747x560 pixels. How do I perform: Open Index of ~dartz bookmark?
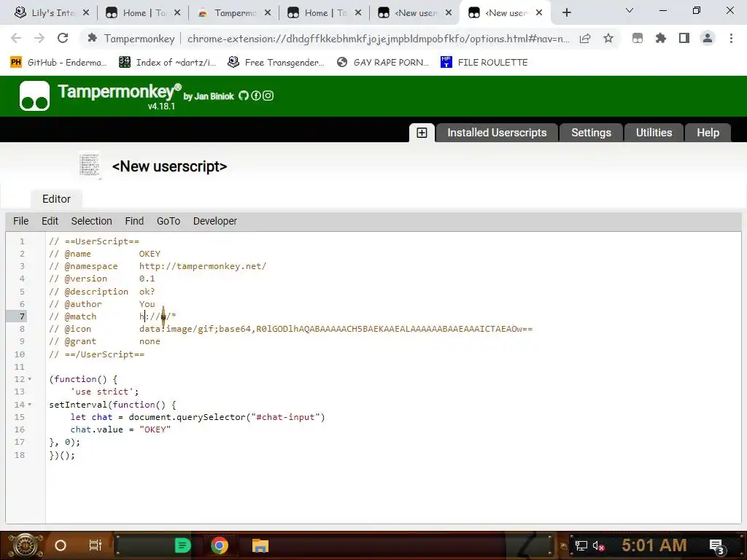(167, 63)
